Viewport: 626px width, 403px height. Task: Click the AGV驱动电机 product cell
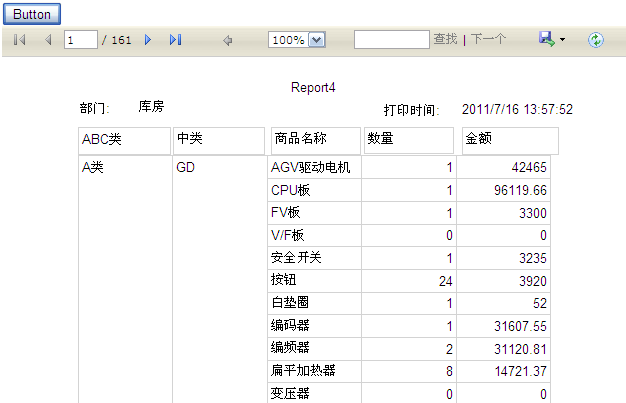314,167
